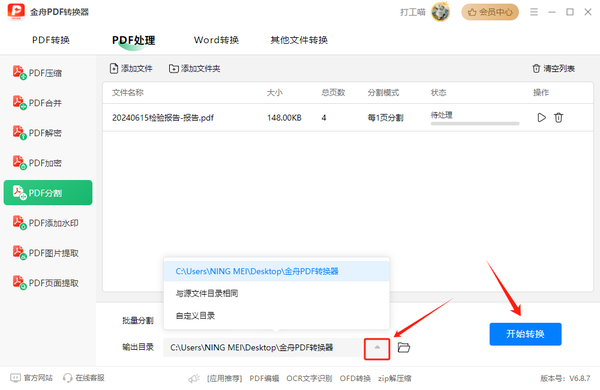Viewport: 600px width, 390px height.
Task: Open the PDF压缩 sidebar tool
Action: [38, 73]
